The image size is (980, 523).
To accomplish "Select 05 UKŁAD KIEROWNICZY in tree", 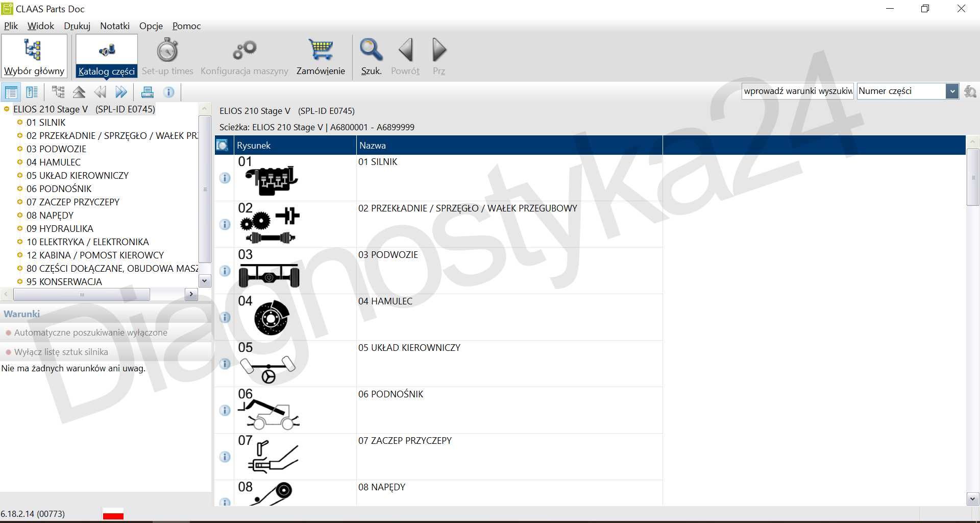I will click(78, 175).
